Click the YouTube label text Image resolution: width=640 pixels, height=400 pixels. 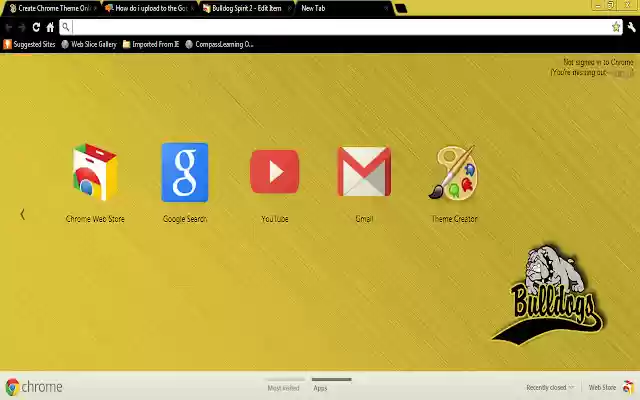[275, 219]
